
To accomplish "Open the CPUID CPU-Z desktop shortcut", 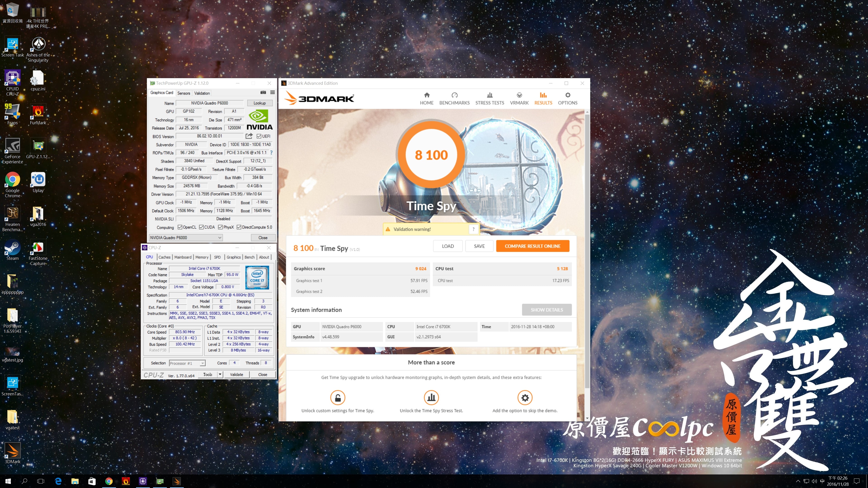I will coord(12,83).
